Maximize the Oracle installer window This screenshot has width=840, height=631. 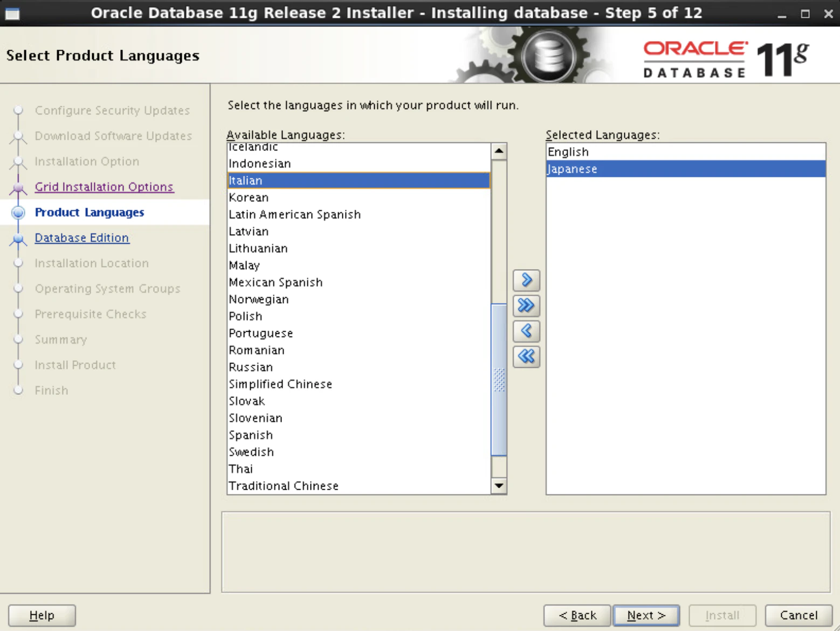point(805,14)
